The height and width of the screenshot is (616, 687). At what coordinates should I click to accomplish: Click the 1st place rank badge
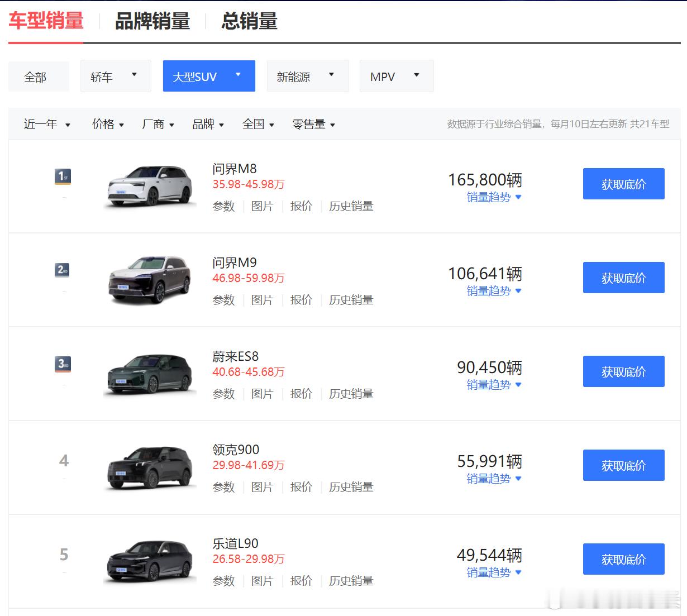point(63,177)
